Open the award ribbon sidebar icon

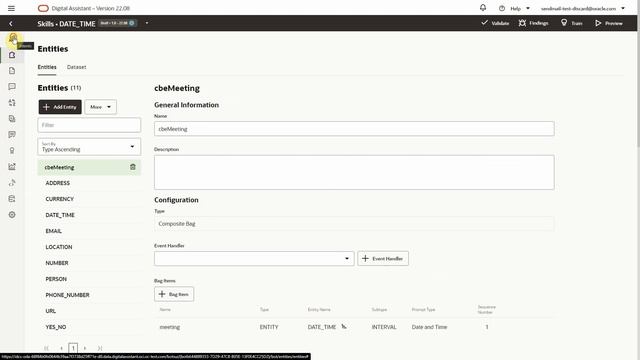pyautogui.click(x=12, y=151)
